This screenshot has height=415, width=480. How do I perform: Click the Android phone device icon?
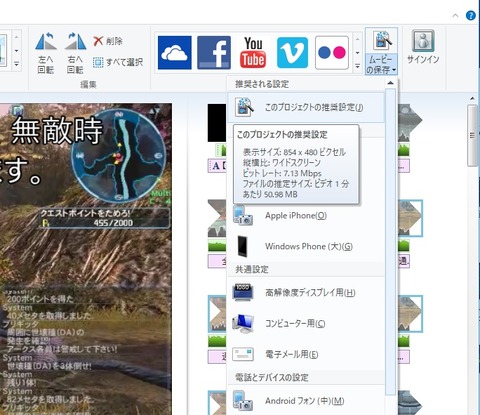(x=243, y=401)
